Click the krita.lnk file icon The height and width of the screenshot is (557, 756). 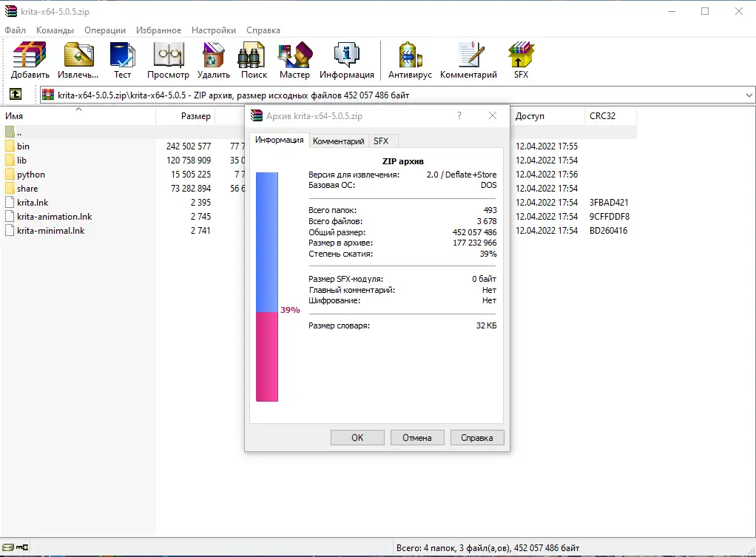(x=10, y=202)
